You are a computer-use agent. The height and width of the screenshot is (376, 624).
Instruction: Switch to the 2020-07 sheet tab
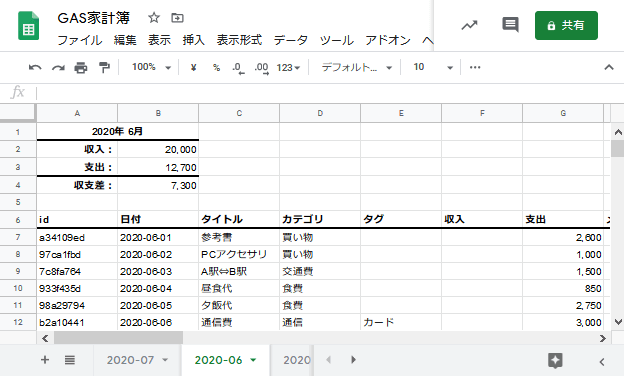[x=130, y=360]
